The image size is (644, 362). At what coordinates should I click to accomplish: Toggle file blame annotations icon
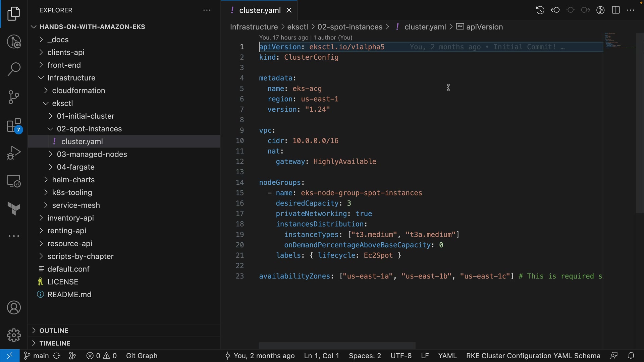(600, 10)
